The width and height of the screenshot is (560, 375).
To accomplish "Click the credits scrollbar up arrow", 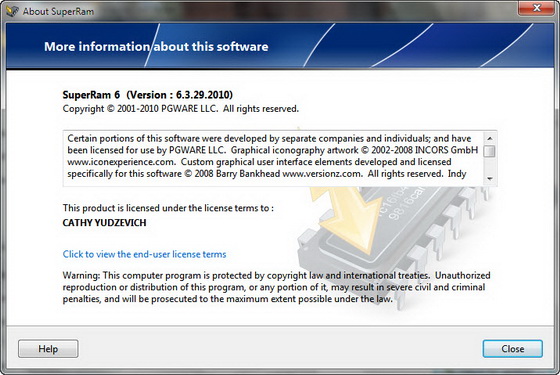I will tap(490, 138).
